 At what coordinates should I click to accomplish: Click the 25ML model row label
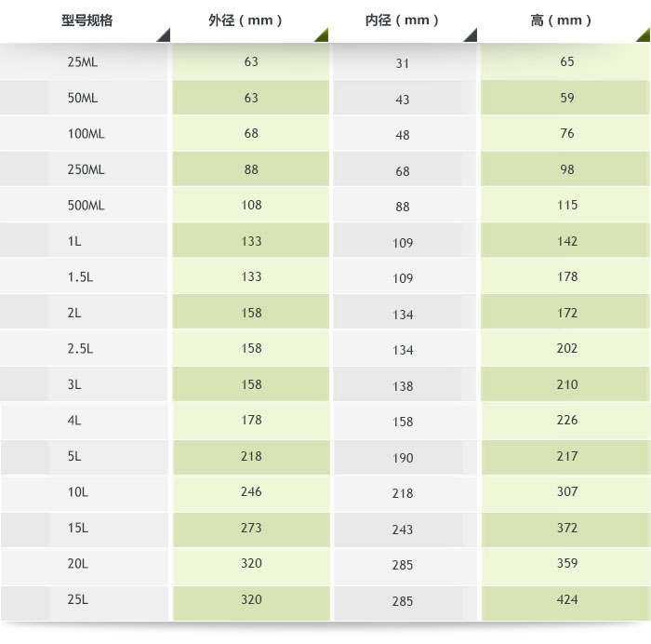[83, 62]
